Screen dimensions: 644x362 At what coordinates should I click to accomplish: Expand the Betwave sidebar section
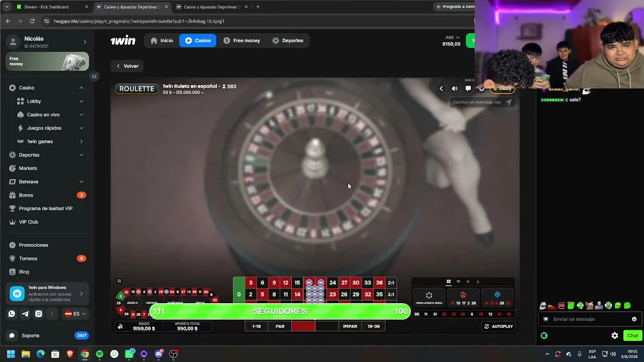[82, 182]
